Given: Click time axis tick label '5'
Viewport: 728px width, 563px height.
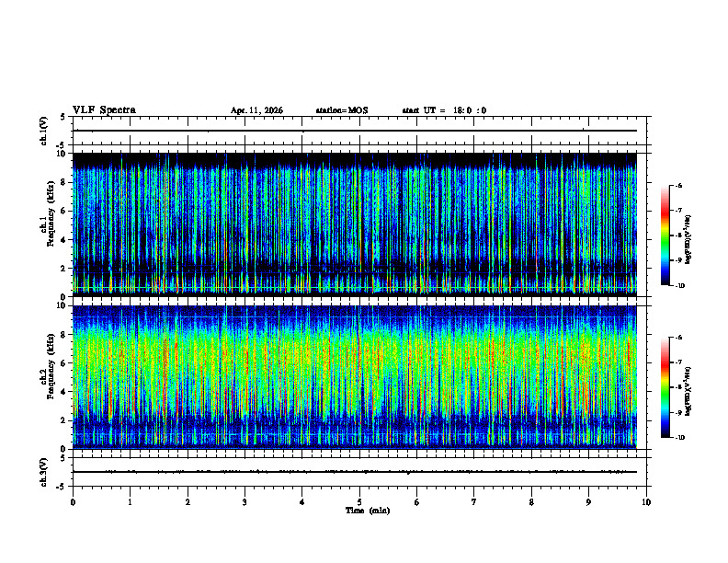Looking at the screenshot, I should pyautogui.click(x=359, y=502).
